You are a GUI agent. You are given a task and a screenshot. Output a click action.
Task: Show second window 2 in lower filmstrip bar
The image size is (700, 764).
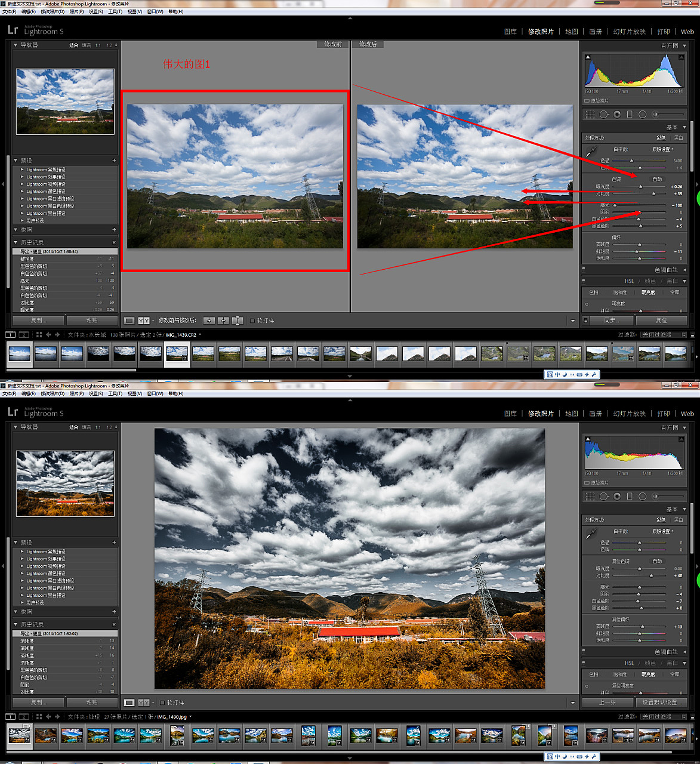pos(24,717)
